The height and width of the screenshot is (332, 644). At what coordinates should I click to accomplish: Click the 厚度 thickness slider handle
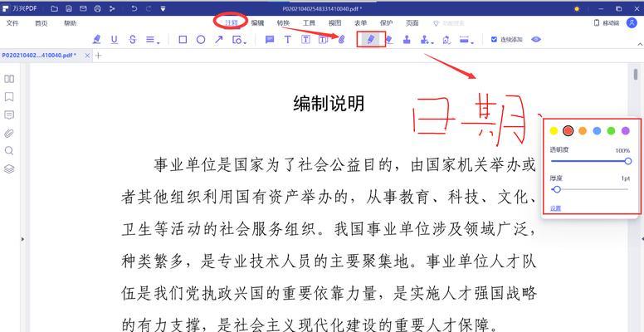(x=557, y=189)
